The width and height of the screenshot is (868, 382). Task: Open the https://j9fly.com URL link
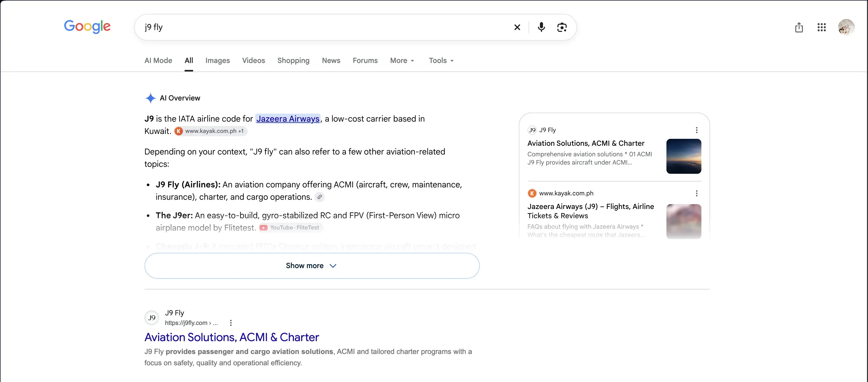point(191,323)
